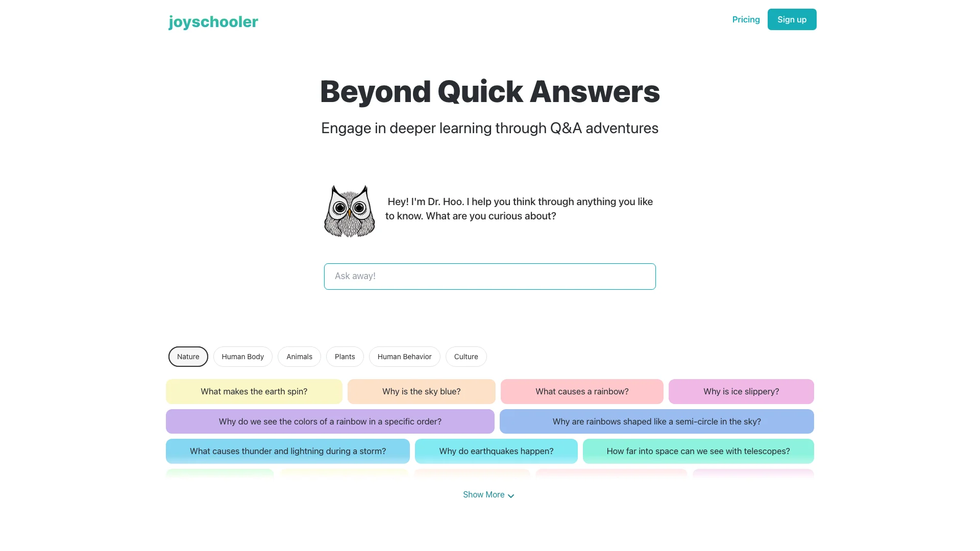Image resolution: width=980 pixels, height=551 pixels.
Task: Expand Show More questions section
Action: tap(490, 494)
